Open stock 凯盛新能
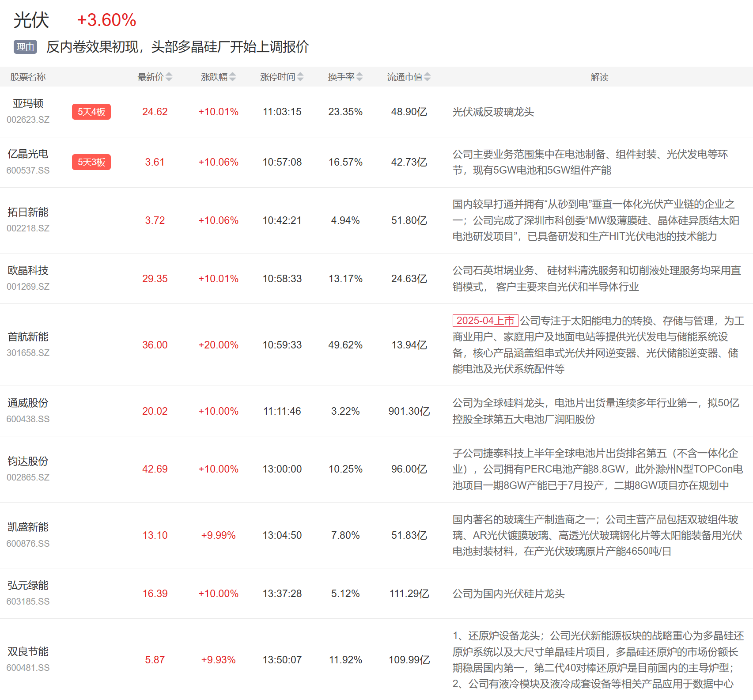This screenshot has width=753, height=700. (28, 527)
